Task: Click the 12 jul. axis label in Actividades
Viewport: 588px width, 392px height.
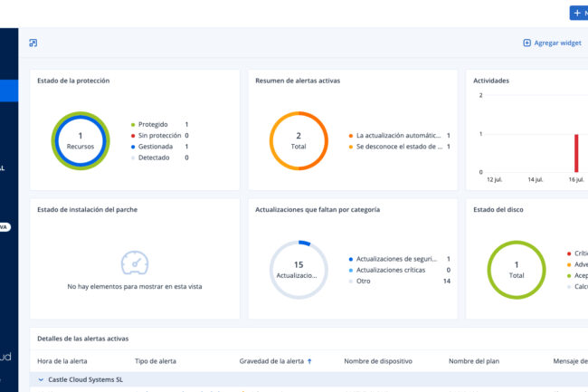Action: click(x=494, y=179)
